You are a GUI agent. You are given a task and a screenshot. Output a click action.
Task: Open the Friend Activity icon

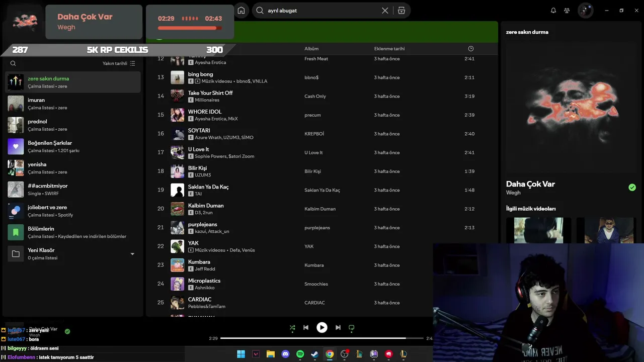click(x=567, y=11)
